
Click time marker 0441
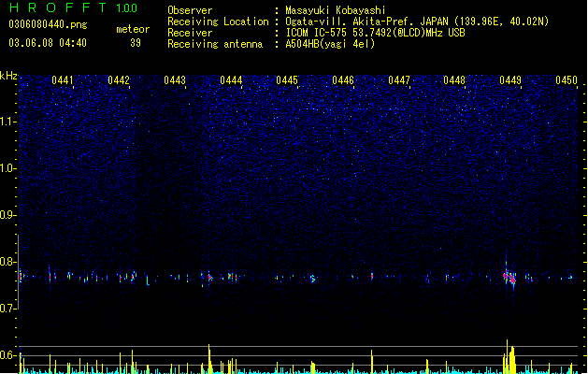[x=63, y=80]
